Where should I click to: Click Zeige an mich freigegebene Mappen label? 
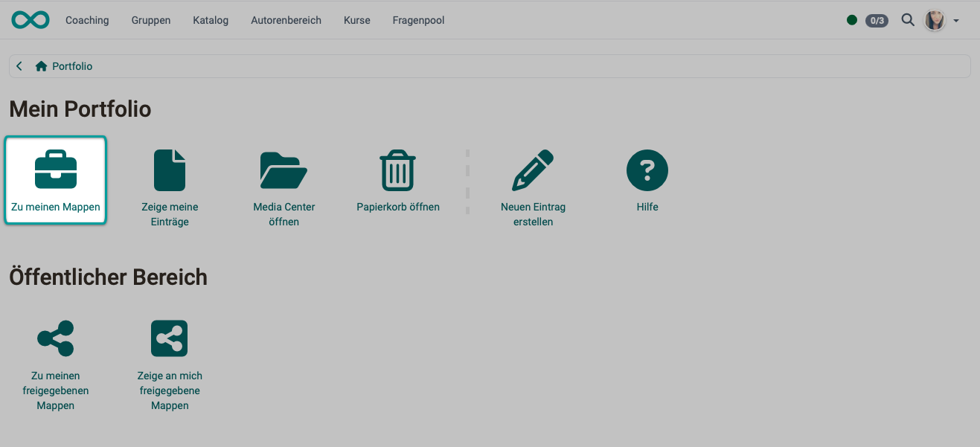[x=170, y=390]
